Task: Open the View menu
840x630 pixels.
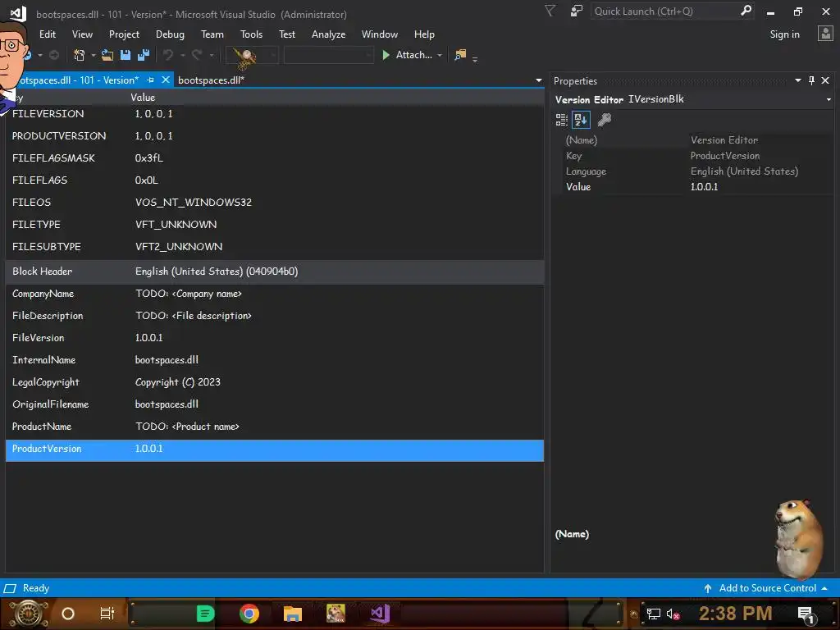Action: pyautogui.click(x=82, y=34)
